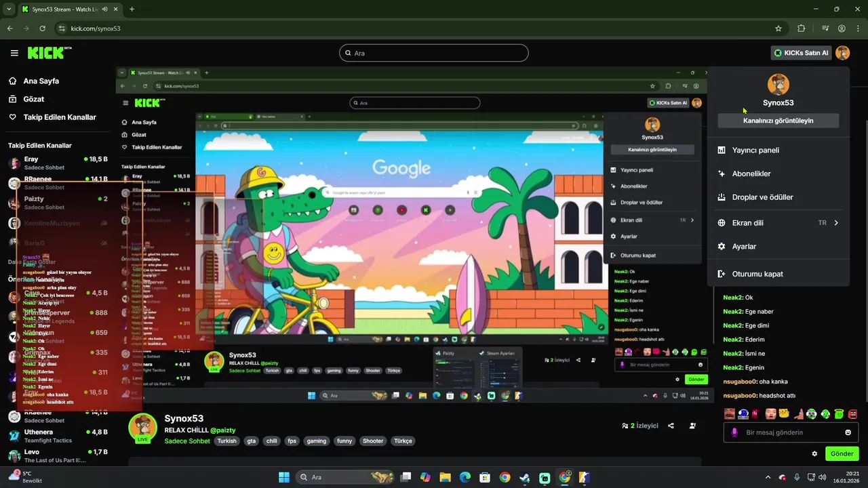Open emoji picker smiley in large chat input
868x488 pixels.
pos(848,432)
